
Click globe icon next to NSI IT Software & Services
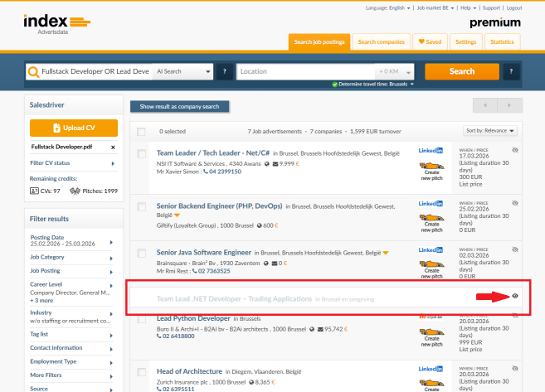tap(266, 164)
